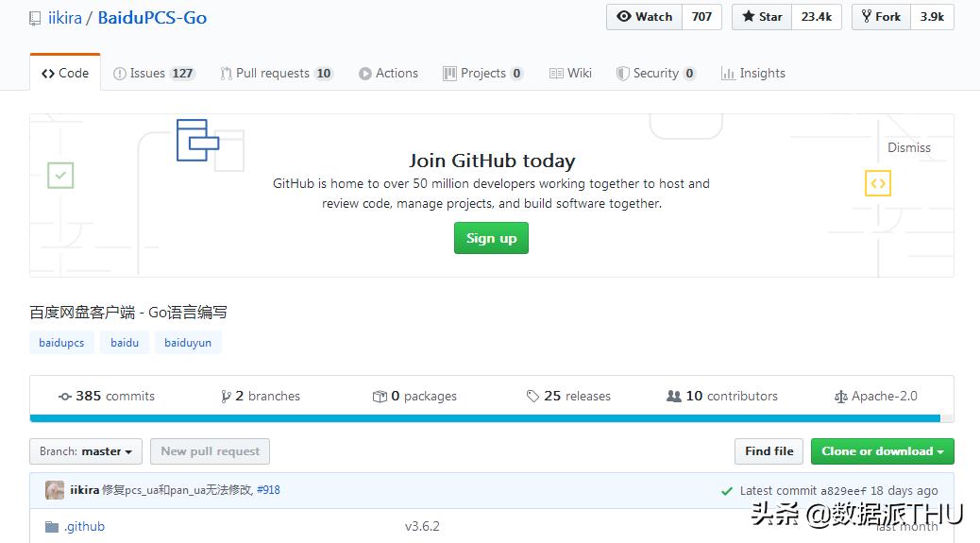The height and width of the screenshot is (543, 980).
Task: Open the baidu topic tag
Action: [x=125, y=343]
